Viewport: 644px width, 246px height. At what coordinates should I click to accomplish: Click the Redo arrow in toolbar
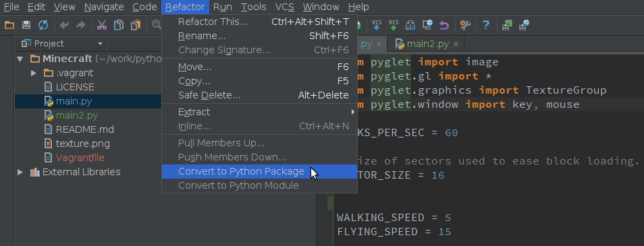point(80,26)
